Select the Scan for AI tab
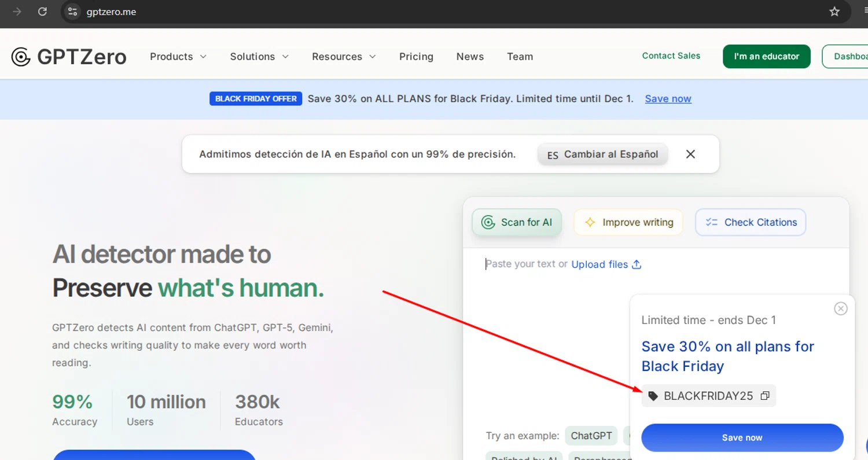 coord(517,222)
